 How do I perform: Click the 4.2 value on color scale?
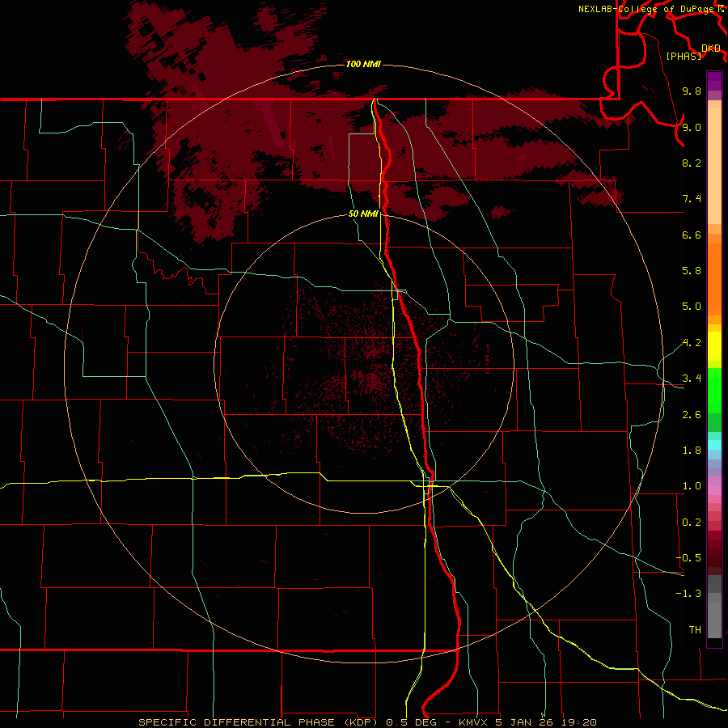[692, 343]
